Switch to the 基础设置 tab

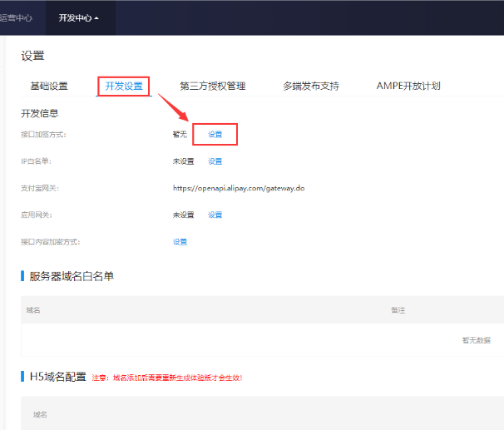coord(49,86)
